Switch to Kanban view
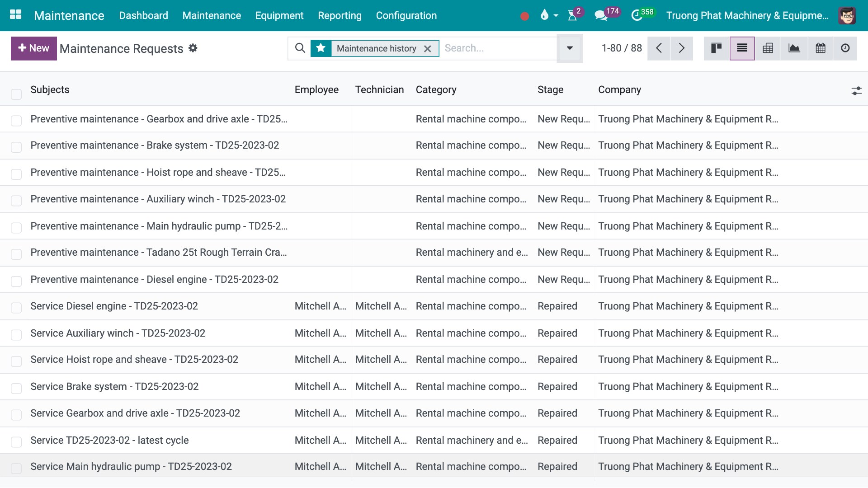 click(717, 48)
